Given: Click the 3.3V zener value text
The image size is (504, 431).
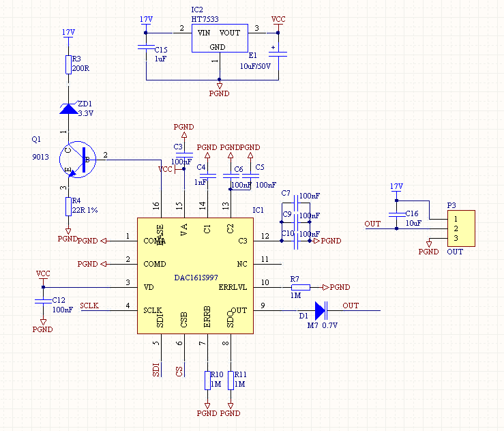Looking at the screenshot, I should coord(85,113).
